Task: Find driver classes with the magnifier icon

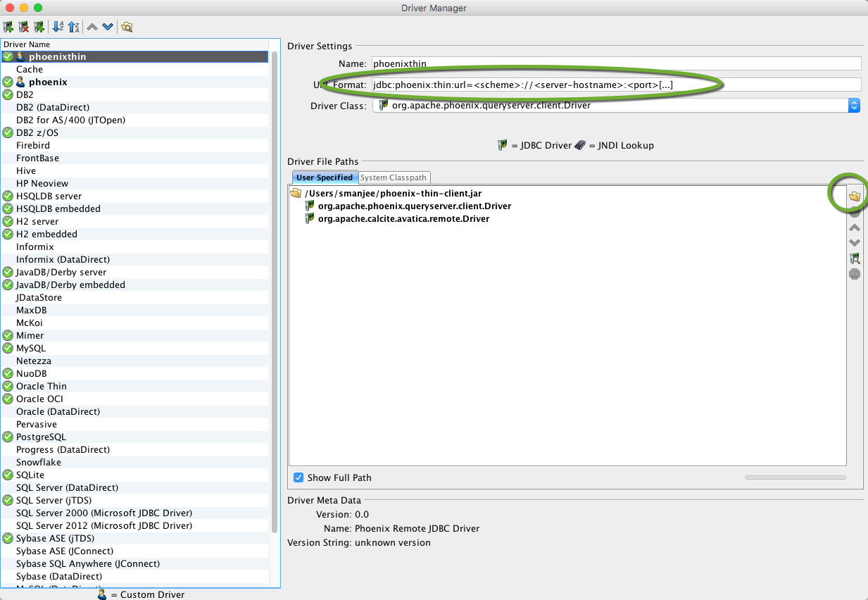Action: click(x=854, y=258)
